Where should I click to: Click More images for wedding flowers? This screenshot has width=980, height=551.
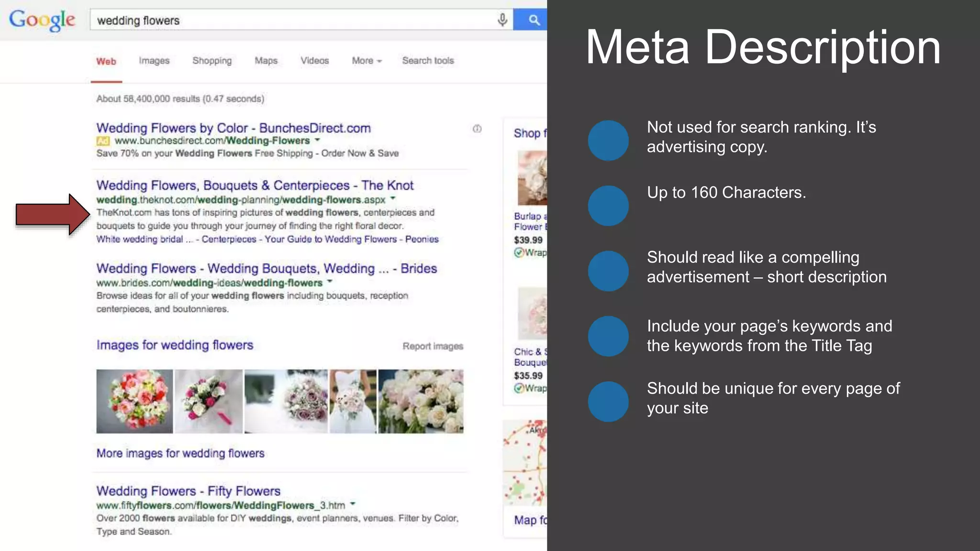pos(180,453)
